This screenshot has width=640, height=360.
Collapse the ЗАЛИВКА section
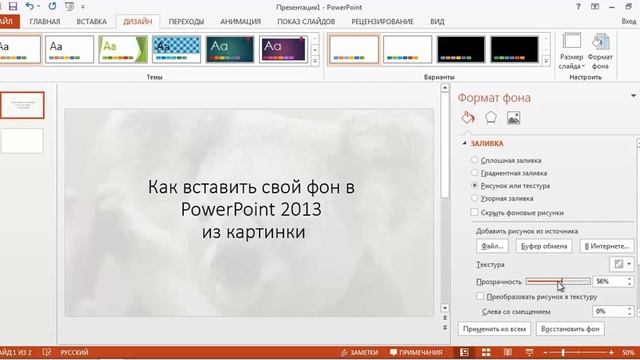point(464,143)
